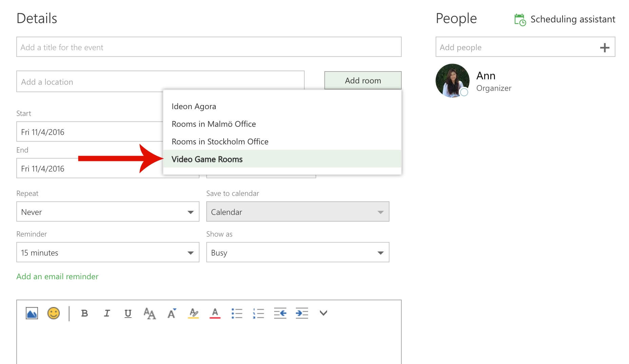The height and width of the screenshot is (364, 629).
Task: Click the Add room button
Action: (x=363, y=80)
